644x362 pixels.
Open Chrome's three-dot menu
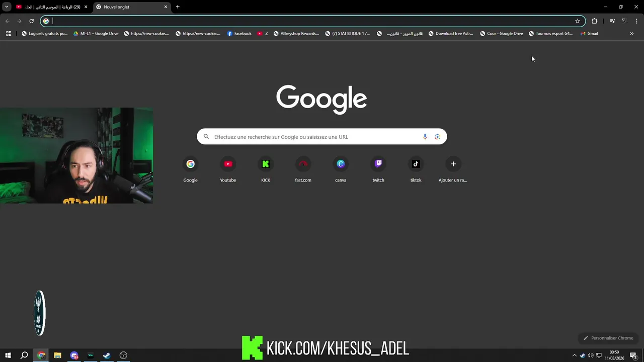click(x=636, y=21)
